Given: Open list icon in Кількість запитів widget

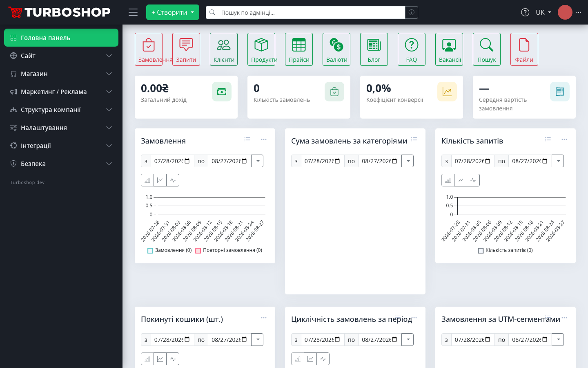Looking at the screenshot, I should click(548, 139).
